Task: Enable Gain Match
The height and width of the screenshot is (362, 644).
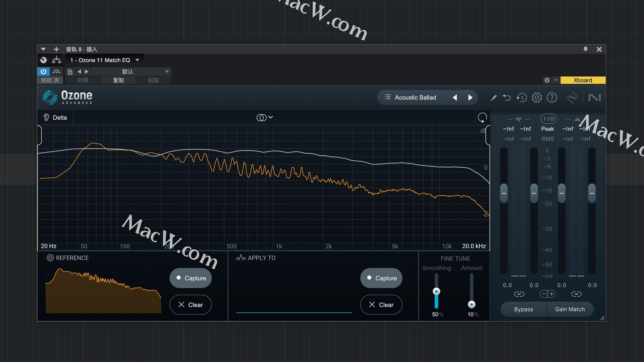Action: 570,309
